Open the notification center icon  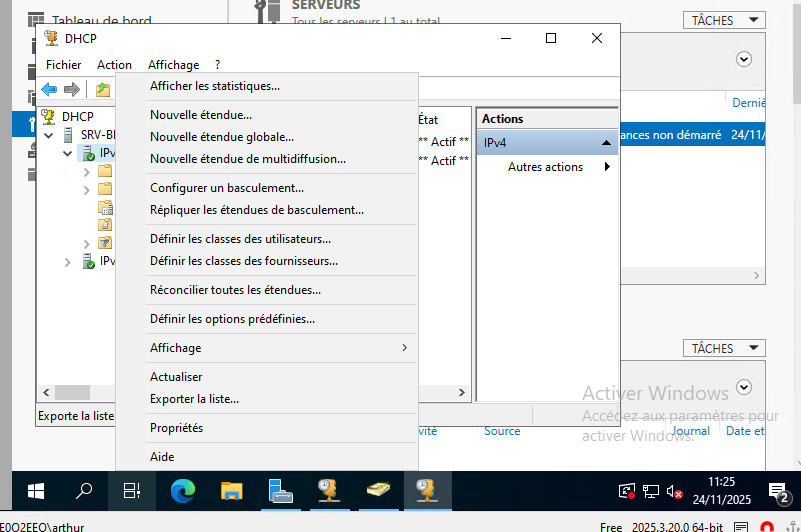(x=780, y=492)
